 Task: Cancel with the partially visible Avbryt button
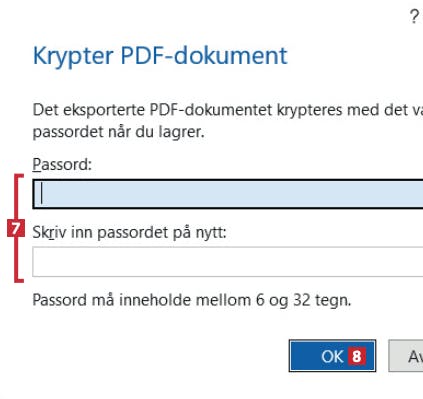[x=406, y=356]
